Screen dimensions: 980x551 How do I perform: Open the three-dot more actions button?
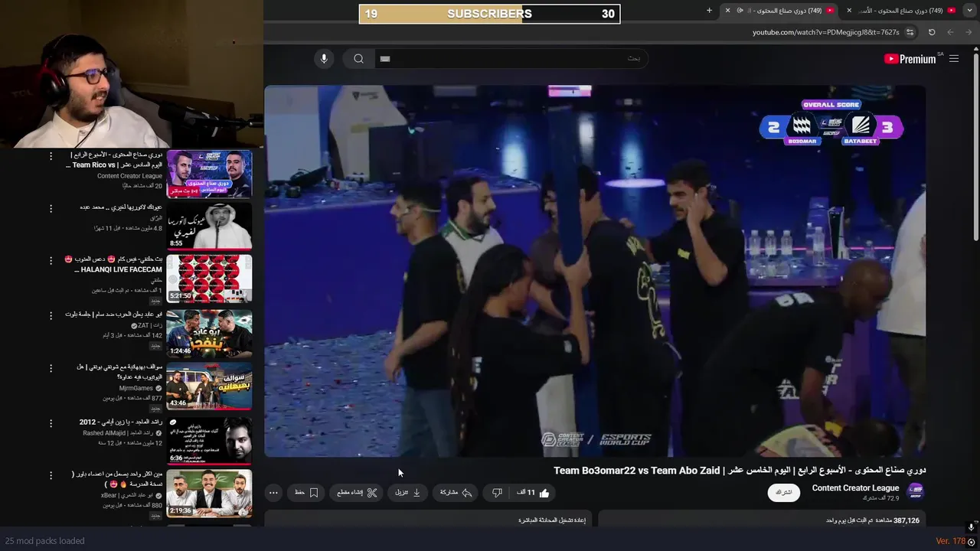click(273, 493)
